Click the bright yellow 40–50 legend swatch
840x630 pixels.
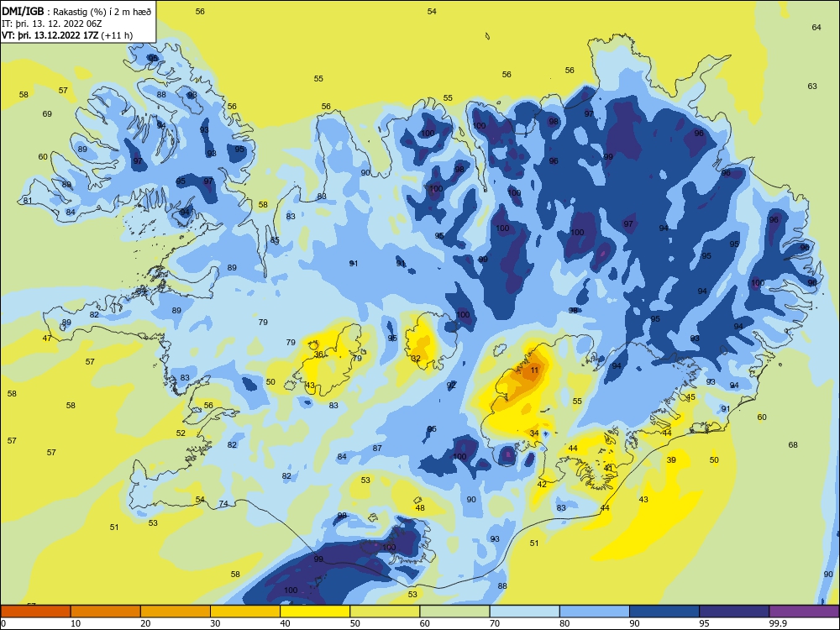(x=315, y=612)
